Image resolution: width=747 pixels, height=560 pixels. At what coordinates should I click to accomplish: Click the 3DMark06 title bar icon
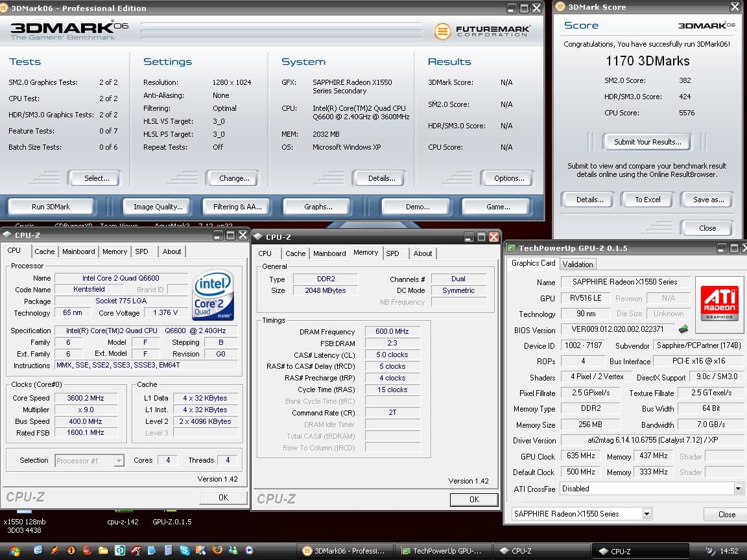[4, 8]
